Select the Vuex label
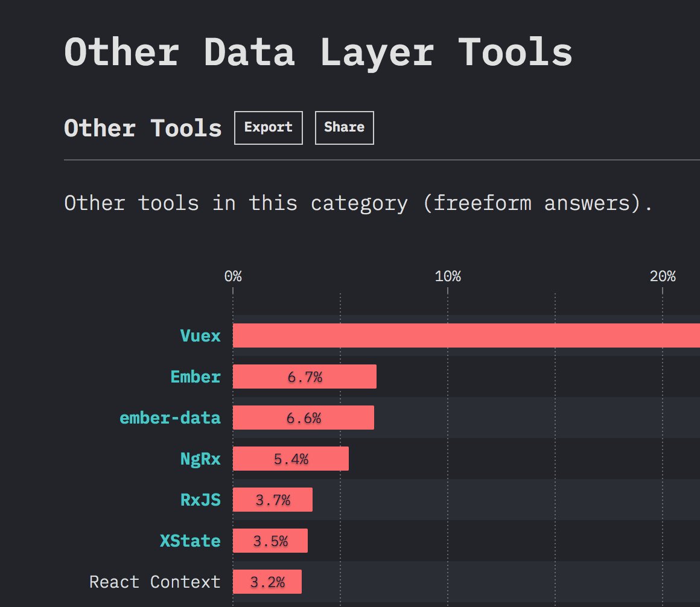This screenshot has width=700, height=607. click(x=200, y=336)
